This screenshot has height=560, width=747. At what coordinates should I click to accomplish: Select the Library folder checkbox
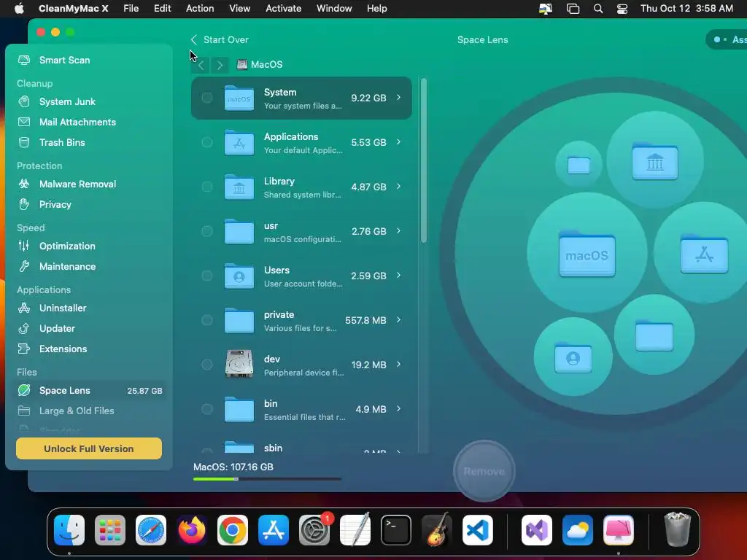[x=206, y=187]
